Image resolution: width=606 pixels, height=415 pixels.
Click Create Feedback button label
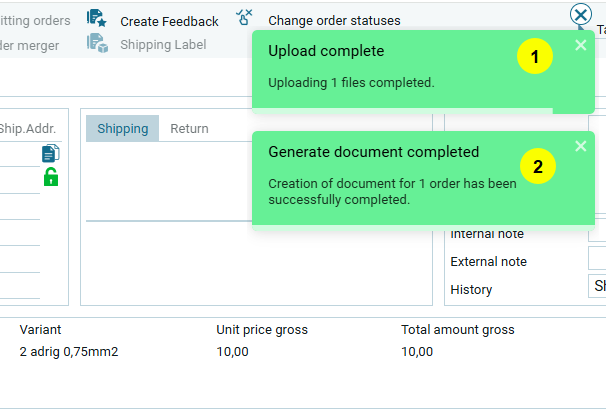(169, 21)
